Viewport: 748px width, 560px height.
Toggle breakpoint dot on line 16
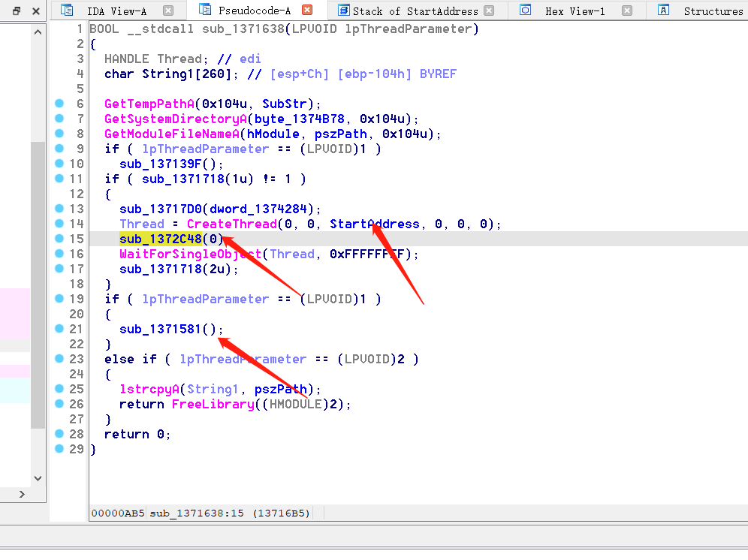59,253
